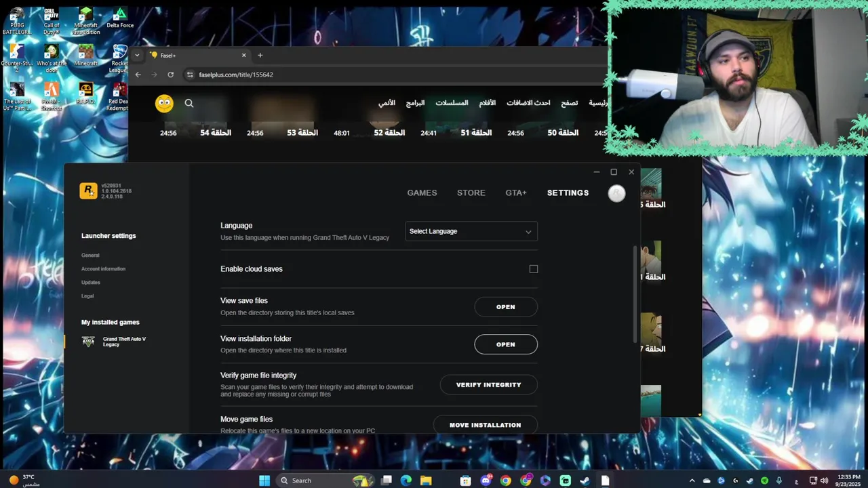Open Account information settings

click(103, 269)
